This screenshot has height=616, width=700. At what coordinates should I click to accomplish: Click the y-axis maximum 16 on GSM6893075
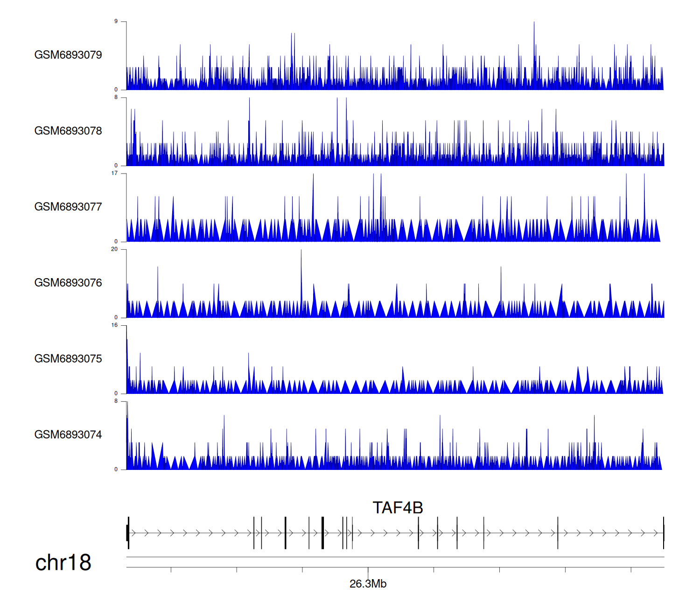(x=114, y=325)
